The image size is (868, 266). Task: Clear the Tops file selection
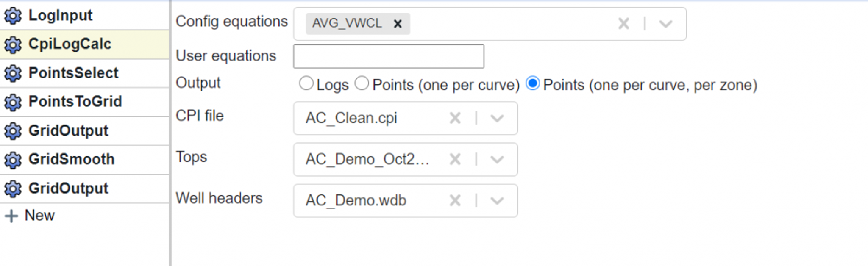click(455, 159)
